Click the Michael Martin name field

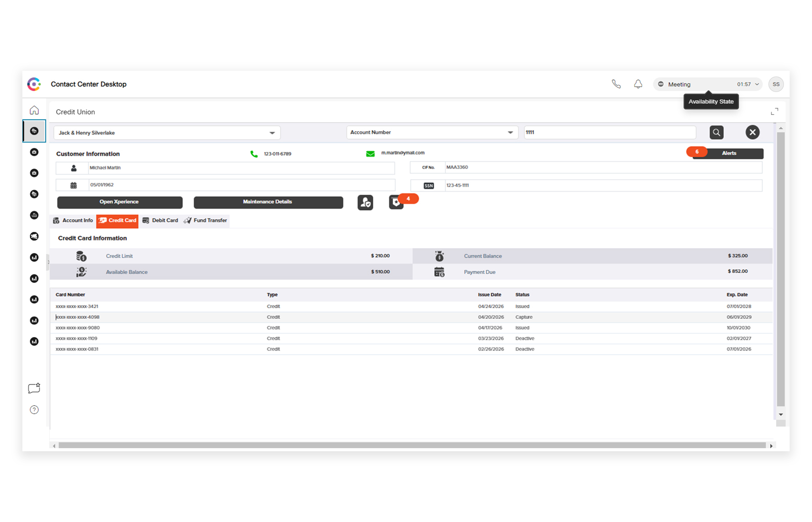point(241,168)
